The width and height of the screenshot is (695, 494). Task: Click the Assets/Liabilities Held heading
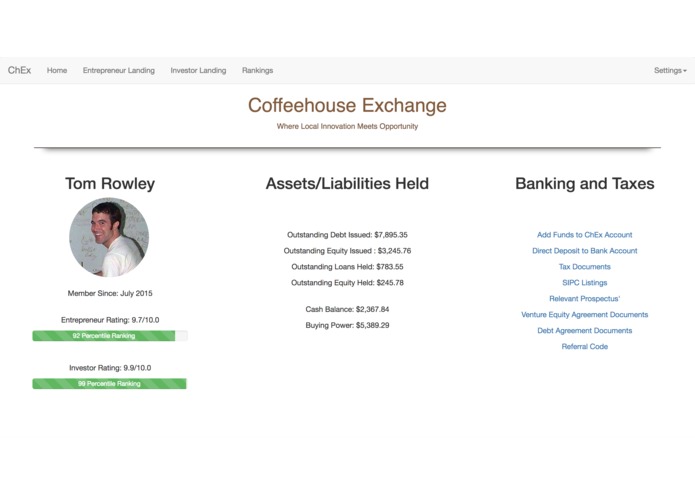(x=347, y=183)
